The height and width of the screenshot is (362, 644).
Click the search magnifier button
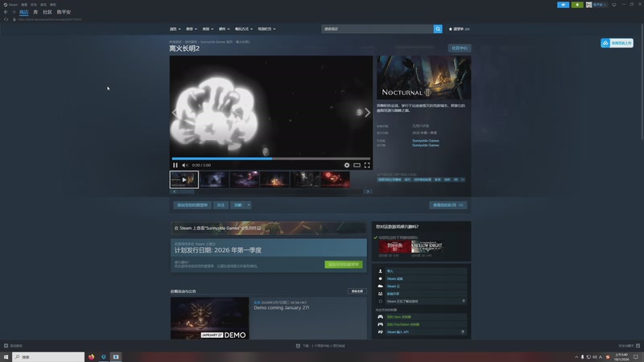[438, 29]
